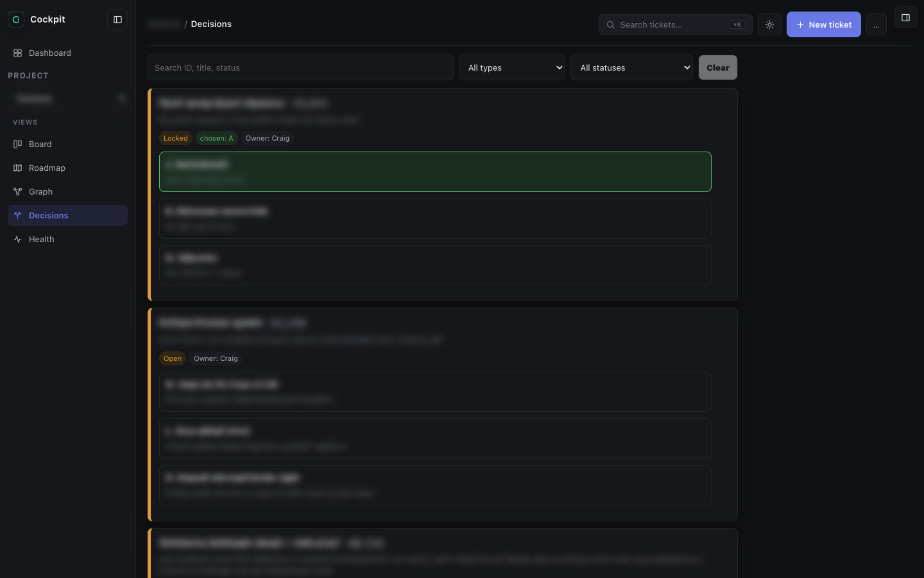Click Owner: Craig on the Open decision

click(216, 358)
